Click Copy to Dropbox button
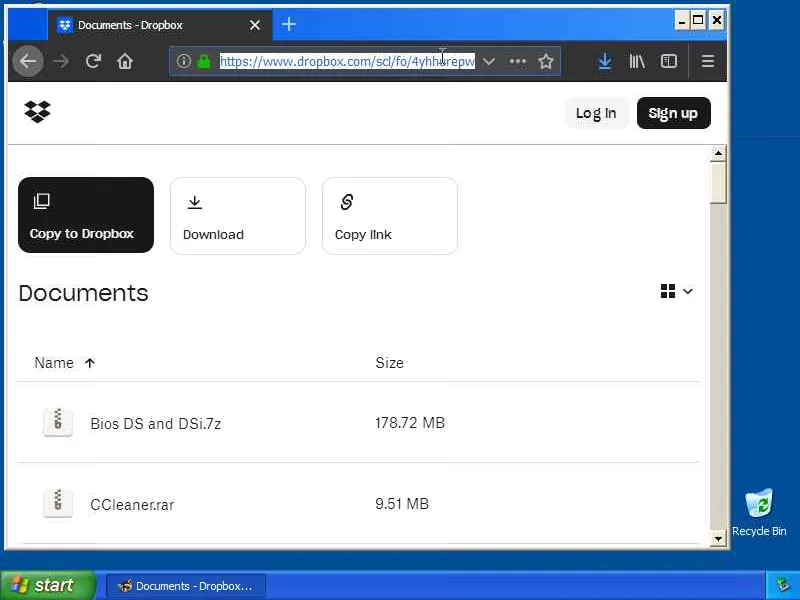This screenshot has width=800, height=600. click(86, 215)
